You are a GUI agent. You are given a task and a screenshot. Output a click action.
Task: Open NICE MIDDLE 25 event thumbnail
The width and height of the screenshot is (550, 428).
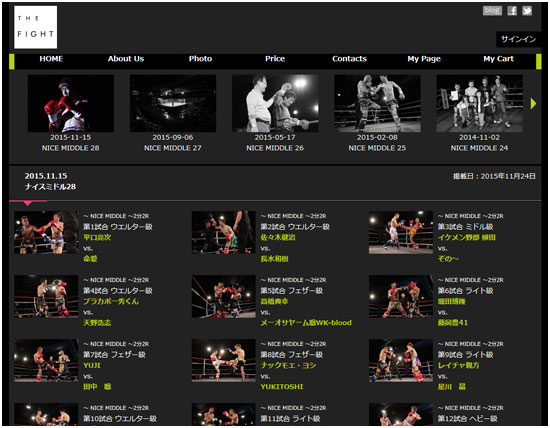coord(377,103)
